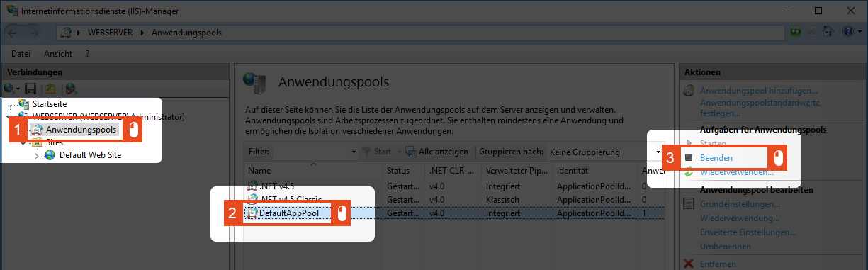Screen dimensions: 868x270
Task: Click the .NET v4.5 pool icon
Action: click(x=252, y=186)
